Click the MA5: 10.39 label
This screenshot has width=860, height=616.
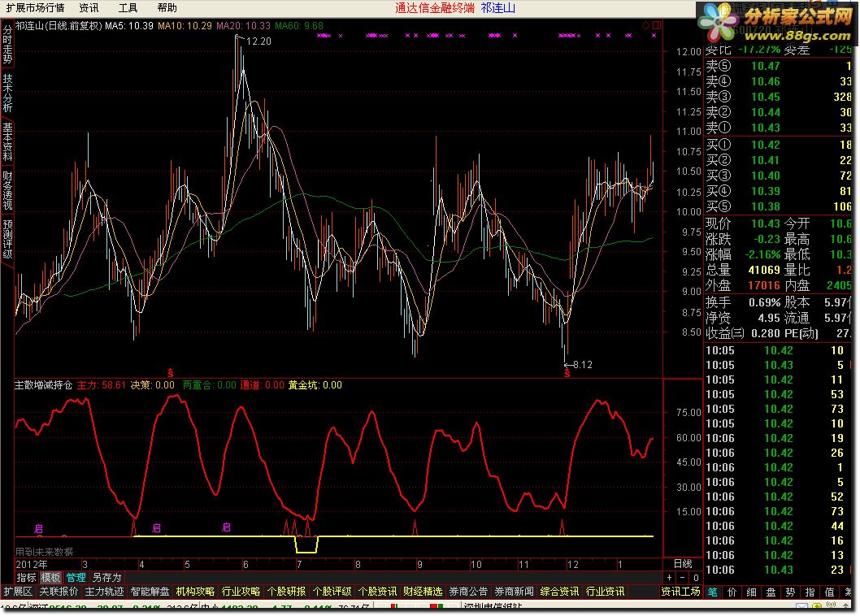pos(129,26)
